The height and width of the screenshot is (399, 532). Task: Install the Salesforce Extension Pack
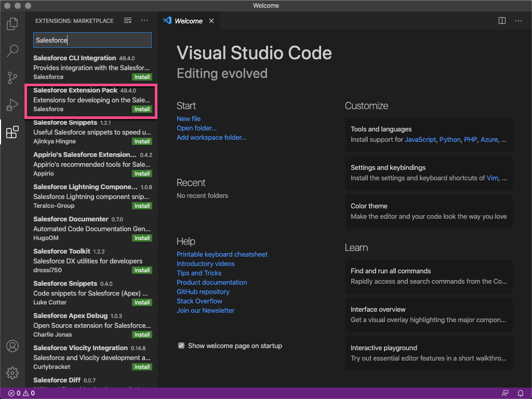[142, 109]
